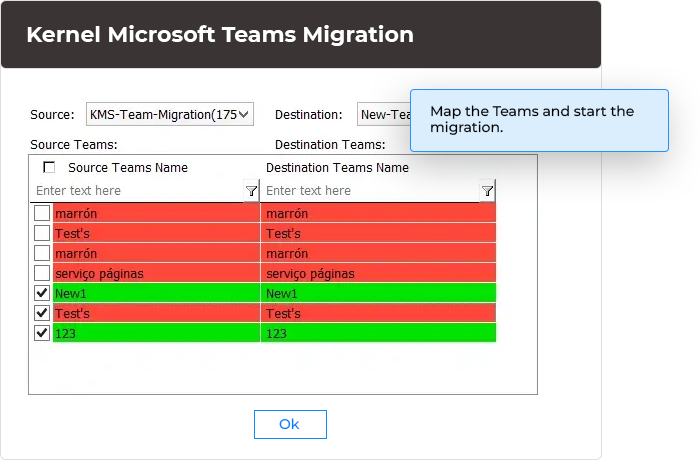
Task: Check the marrón row directly above serviço páginas
Action: point(42,253)
